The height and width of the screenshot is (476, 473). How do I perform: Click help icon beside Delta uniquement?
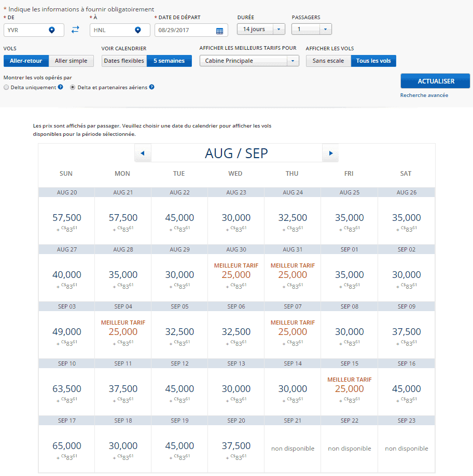pos(61,87)
